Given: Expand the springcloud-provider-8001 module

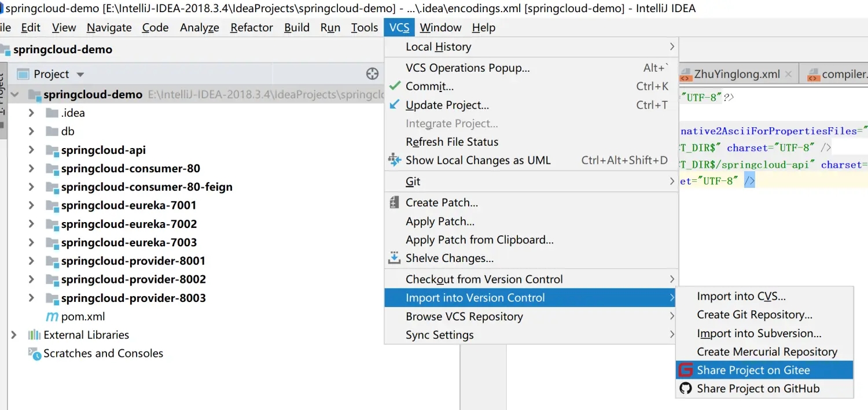Looking at the screenshot, I should (x=32, y=261).
